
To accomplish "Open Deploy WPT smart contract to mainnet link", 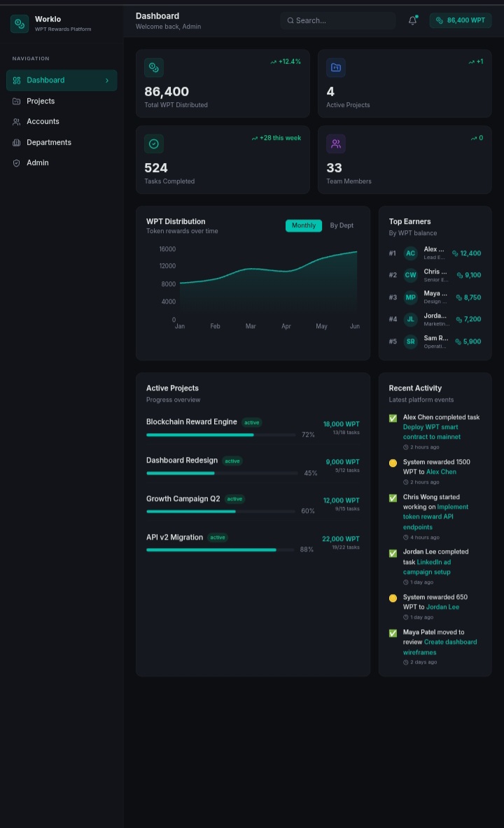I will coord(432,432).
